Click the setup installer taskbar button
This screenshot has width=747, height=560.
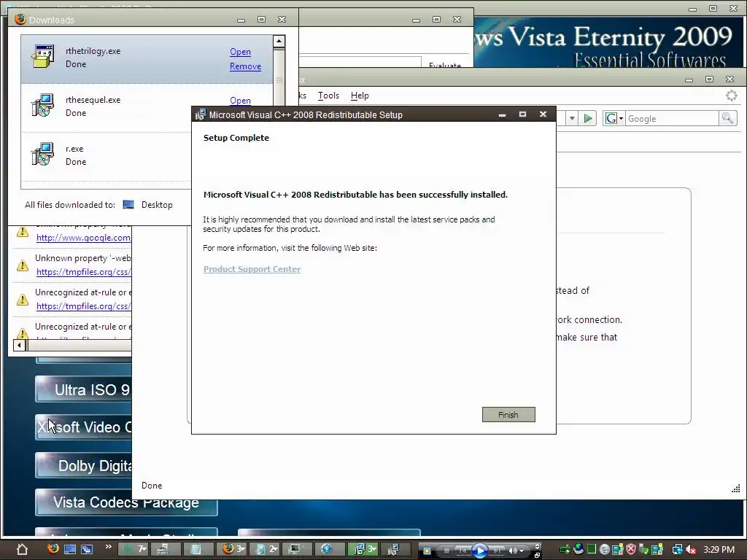coord(396,549)
